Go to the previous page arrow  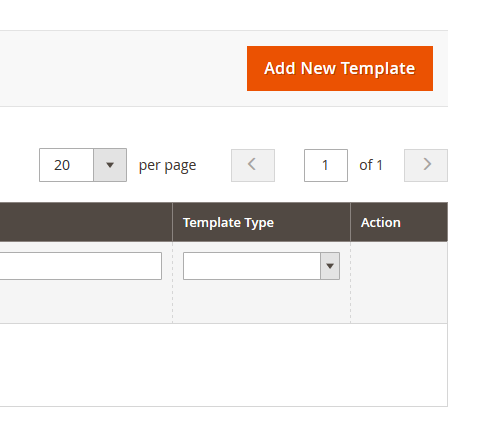(x=253, y=165)
